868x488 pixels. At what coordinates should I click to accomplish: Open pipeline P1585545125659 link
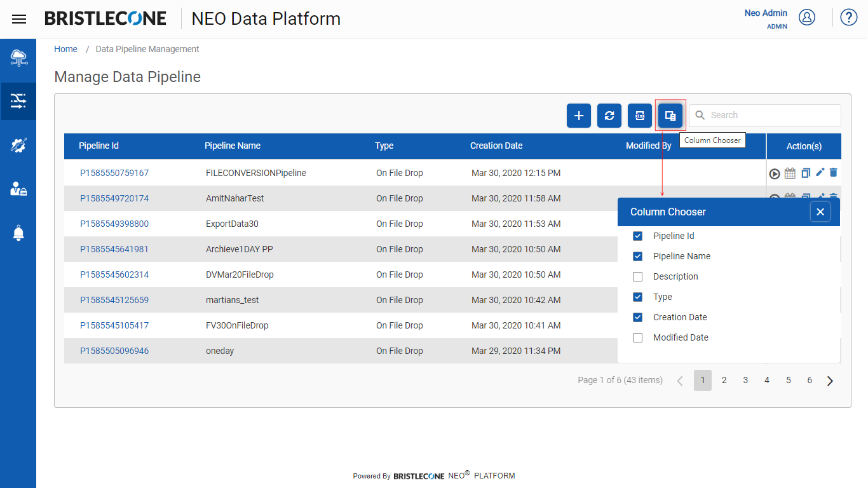114,300
